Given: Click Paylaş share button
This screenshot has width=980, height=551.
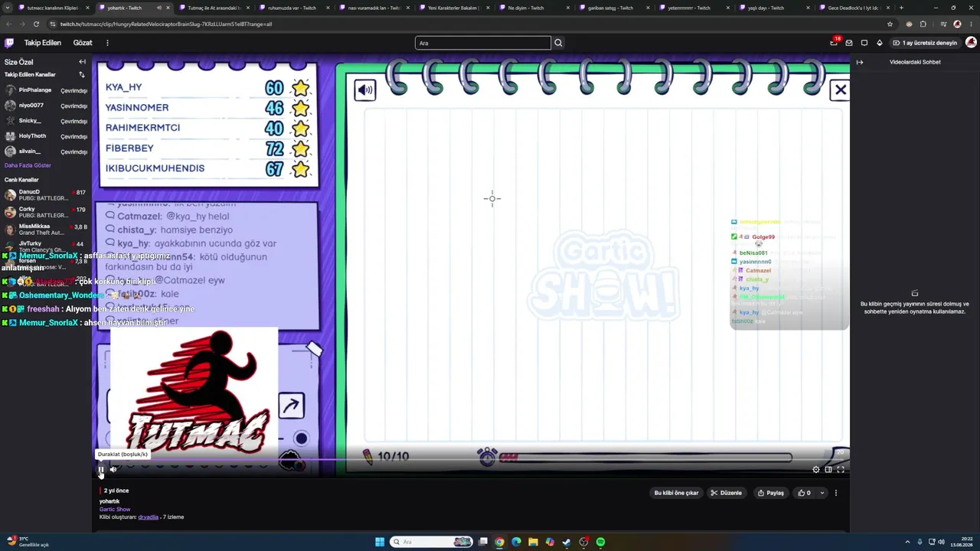Looking at the screenshot, I should [771, 493].
